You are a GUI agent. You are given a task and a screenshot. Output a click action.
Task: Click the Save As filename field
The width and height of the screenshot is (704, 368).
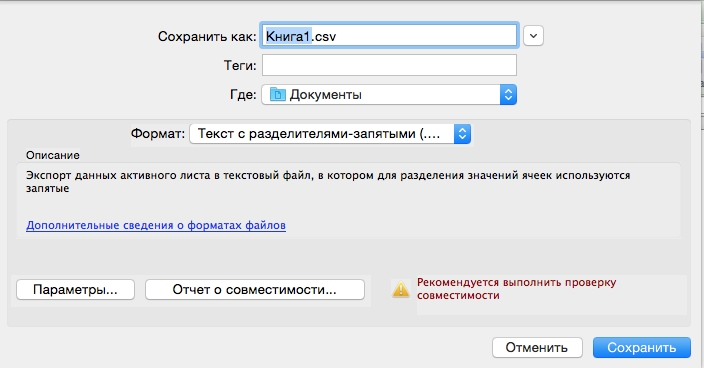pyautogui.click(x=389, y=35)
